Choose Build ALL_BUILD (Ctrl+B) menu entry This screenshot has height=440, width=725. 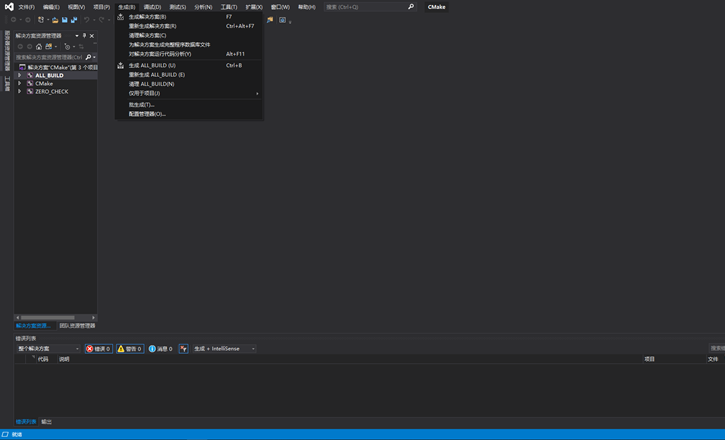(x=189, y=66)
